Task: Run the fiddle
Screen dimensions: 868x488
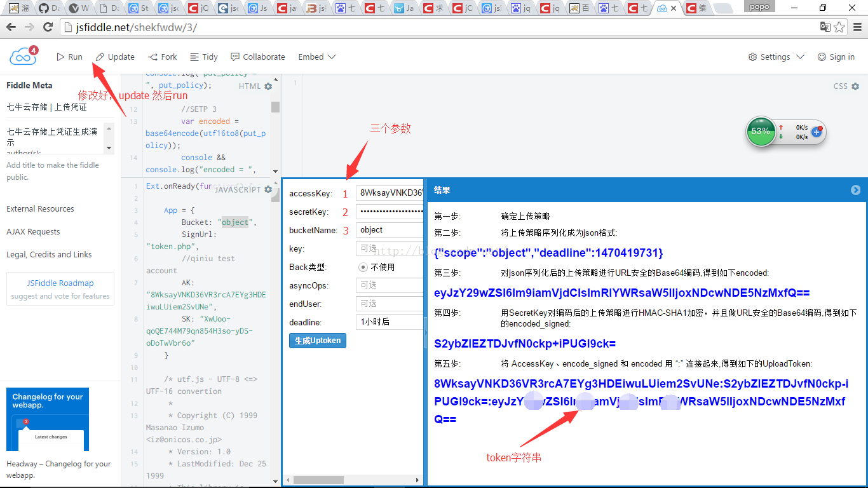Action: (69, 57)
